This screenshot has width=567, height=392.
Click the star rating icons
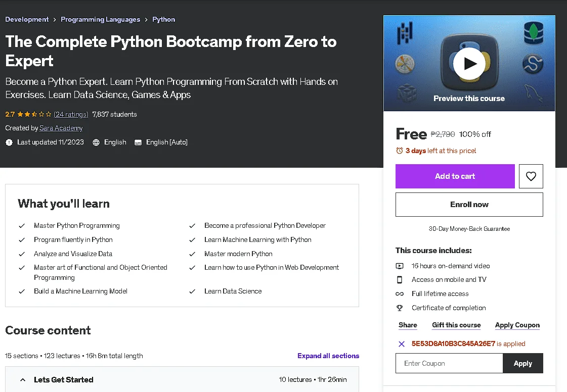pyautogui.click(x=34, y=114)
